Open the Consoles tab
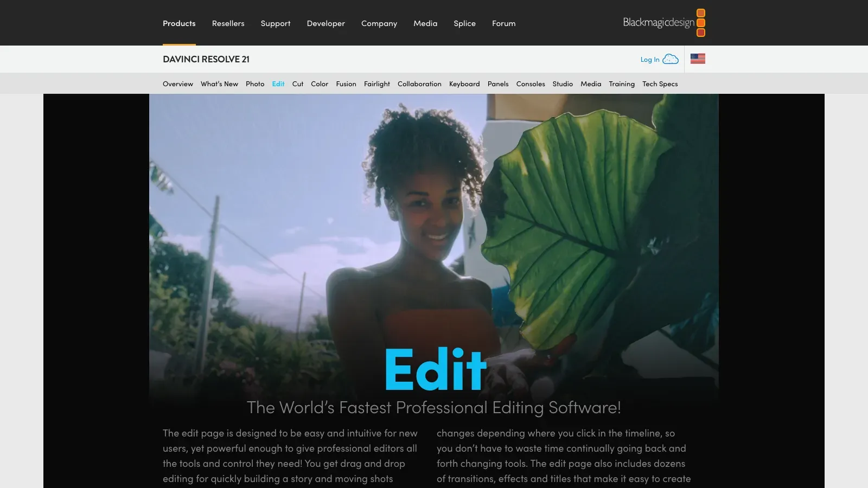Screen dimensions: 868x488 [x=531, y=84]
